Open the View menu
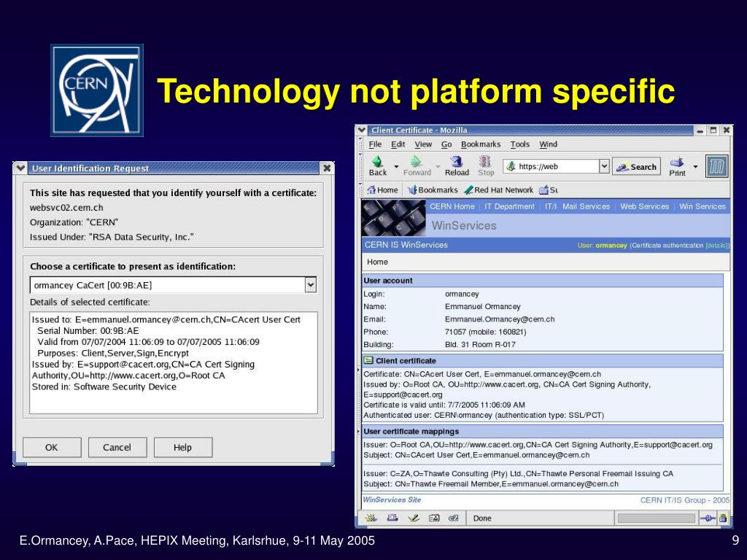747x560 pixels. tap(423, 144)
